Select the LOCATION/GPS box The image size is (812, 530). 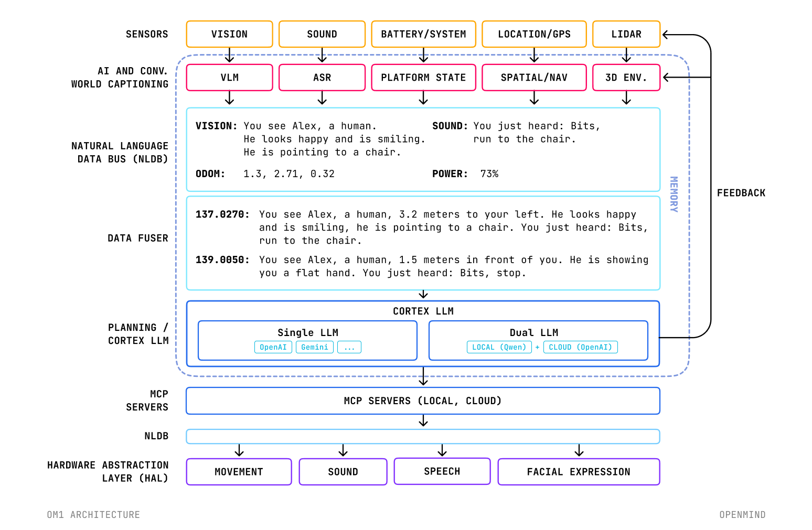pyautogui.click(x=534, y=34)
